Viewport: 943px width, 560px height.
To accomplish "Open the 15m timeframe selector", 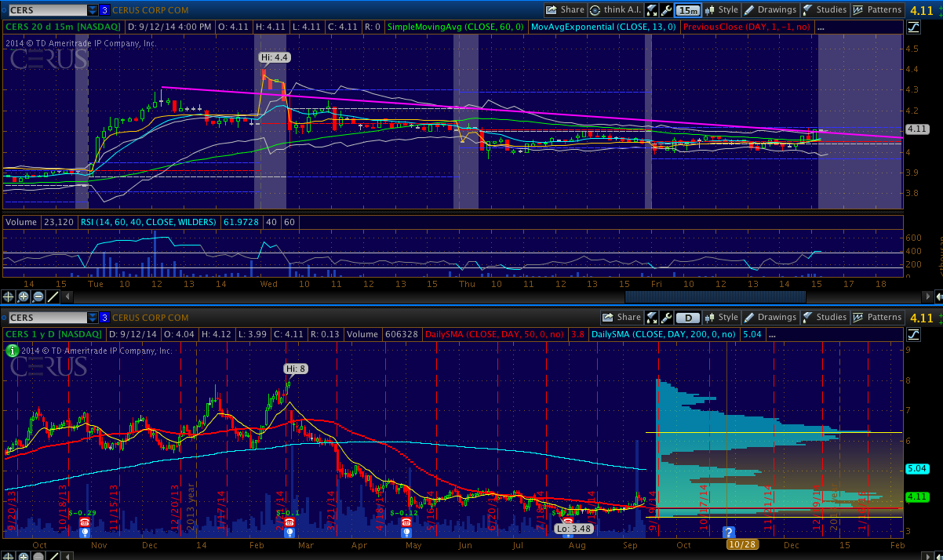I will pos(688,10).
